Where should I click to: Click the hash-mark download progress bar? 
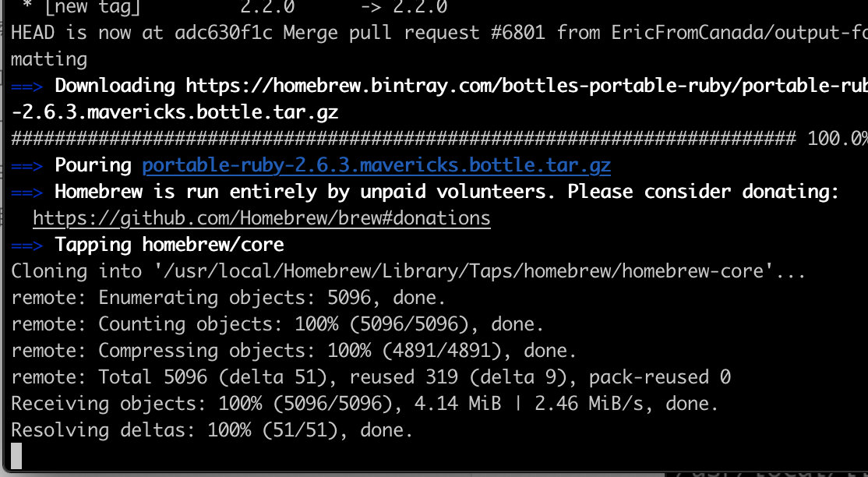(x=404, y=139)
